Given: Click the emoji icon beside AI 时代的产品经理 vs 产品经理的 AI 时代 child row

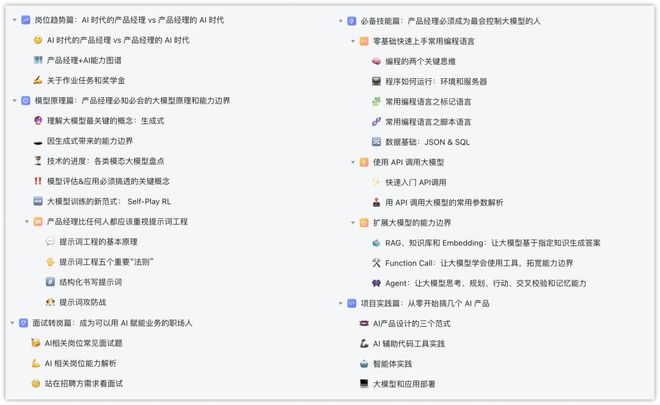Looking at the screenshot, I should [x=38, y=40].
